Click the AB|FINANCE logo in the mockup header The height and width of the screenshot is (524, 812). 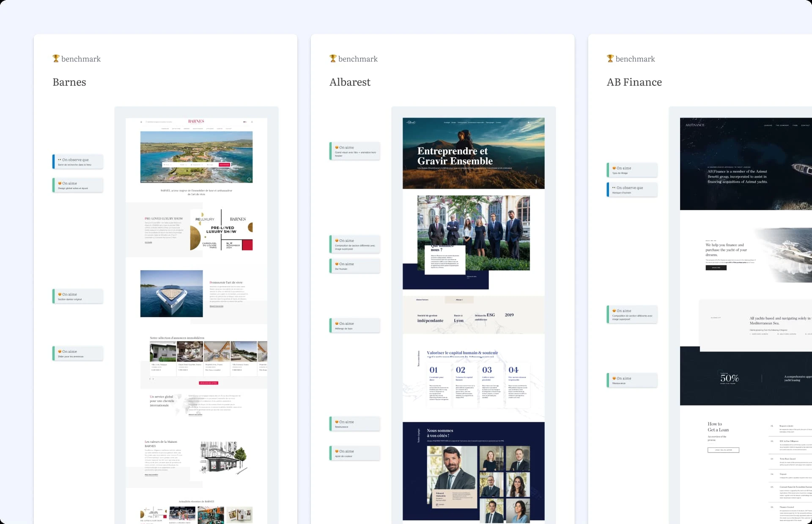click(x=695, y=125)
